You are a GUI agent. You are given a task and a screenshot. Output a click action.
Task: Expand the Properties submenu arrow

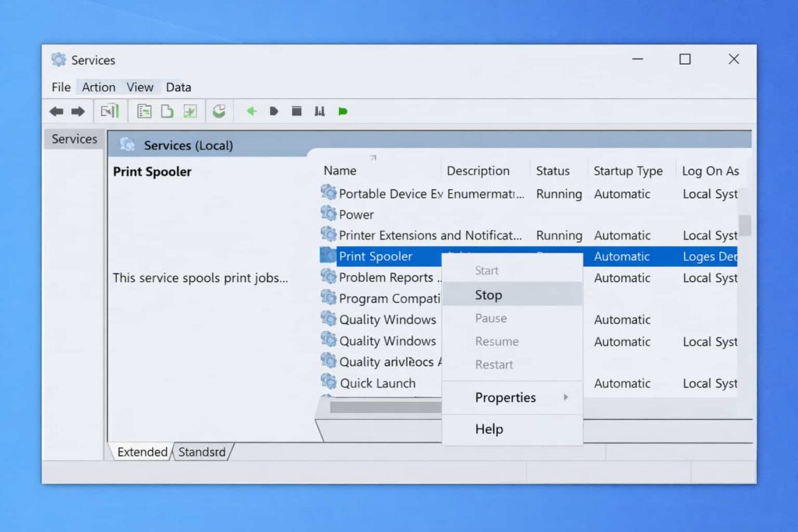(x=566, y=397)
